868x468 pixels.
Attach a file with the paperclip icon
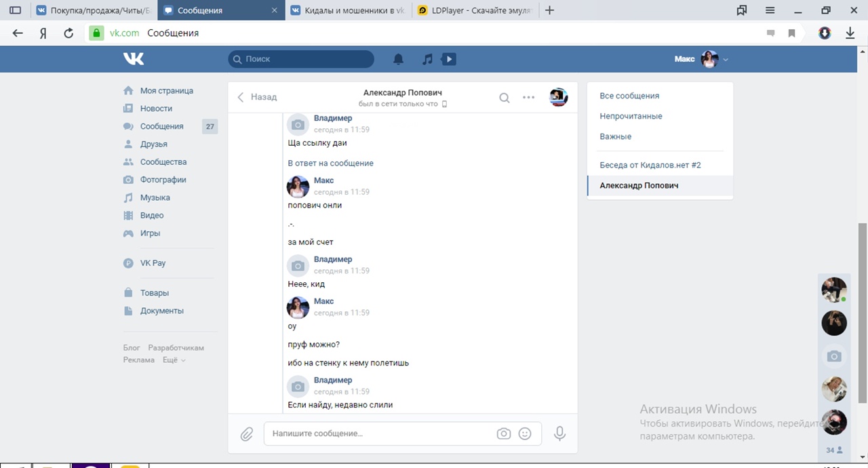pos(247,433)
